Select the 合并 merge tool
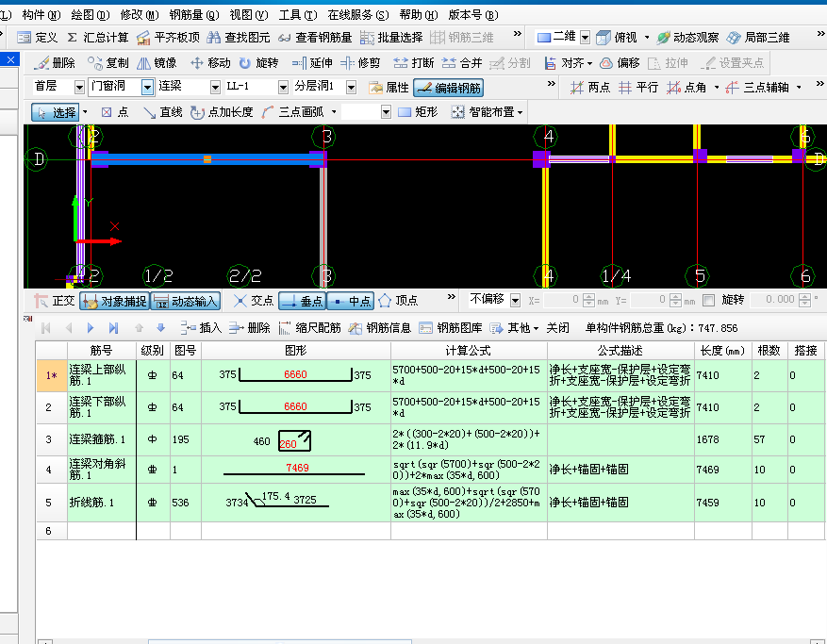This screenshot has height=644, width=827. pyautogui.click(x=462, y=63)
